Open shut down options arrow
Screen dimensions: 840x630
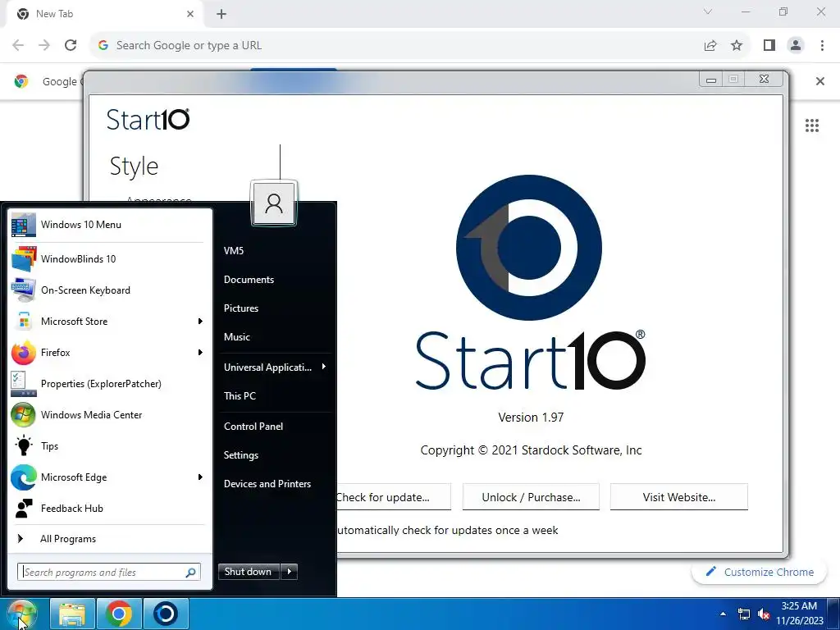290,572
